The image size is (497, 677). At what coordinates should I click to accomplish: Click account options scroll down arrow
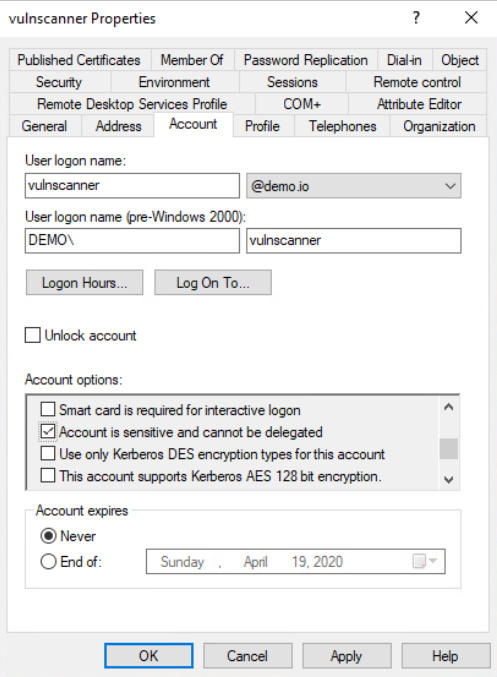pos(449,479)
